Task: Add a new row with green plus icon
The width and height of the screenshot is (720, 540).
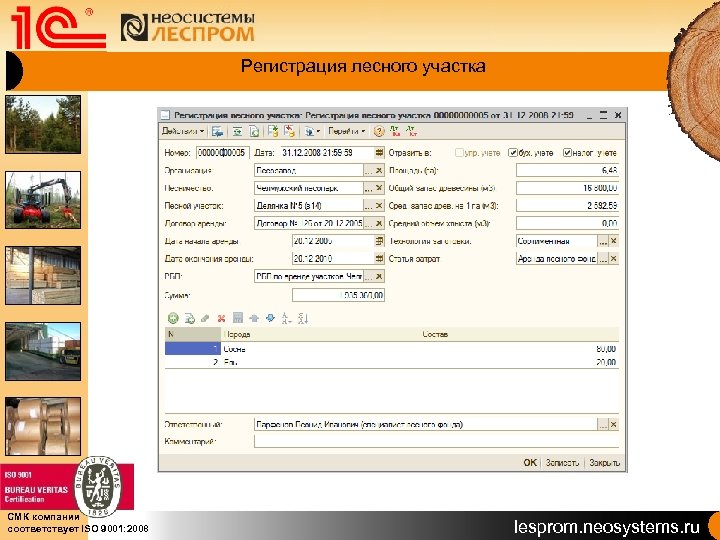Action: pos(173,318)
